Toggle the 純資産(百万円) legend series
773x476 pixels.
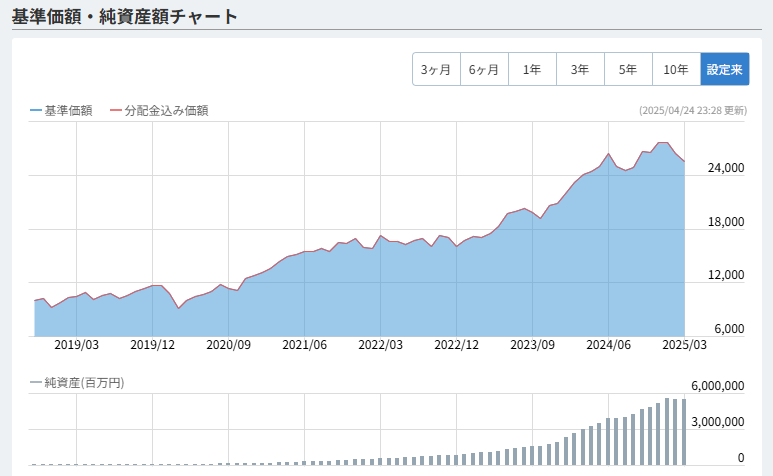click(77, 382)
